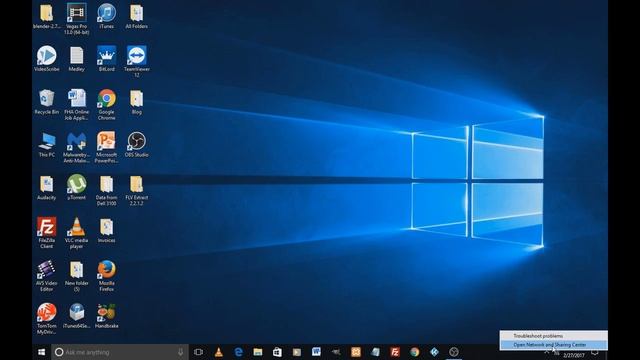
Task: Open the Windows Start menu
Action: point(42,352)
